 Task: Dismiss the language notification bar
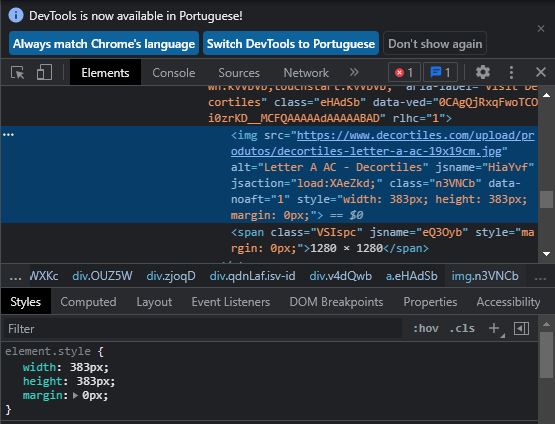point(540,29)
